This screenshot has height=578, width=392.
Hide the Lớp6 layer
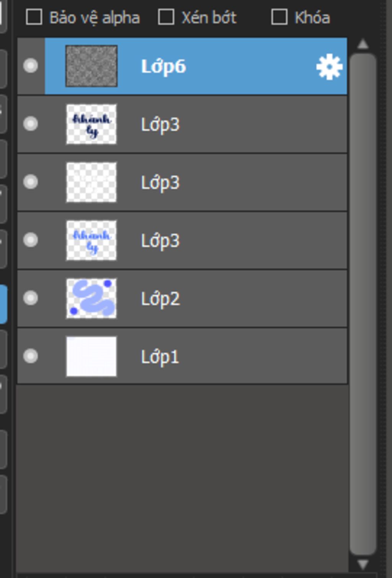(31, 66)
